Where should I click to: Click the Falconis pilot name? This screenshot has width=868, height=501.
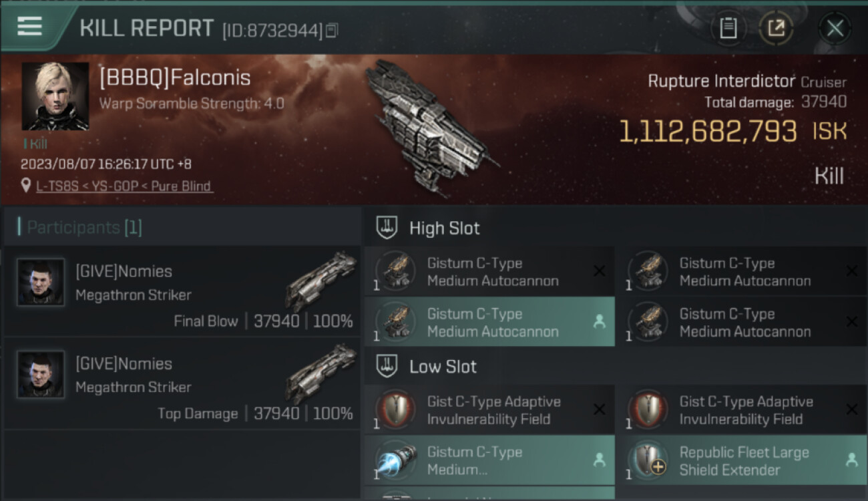[x=175, y=78]
